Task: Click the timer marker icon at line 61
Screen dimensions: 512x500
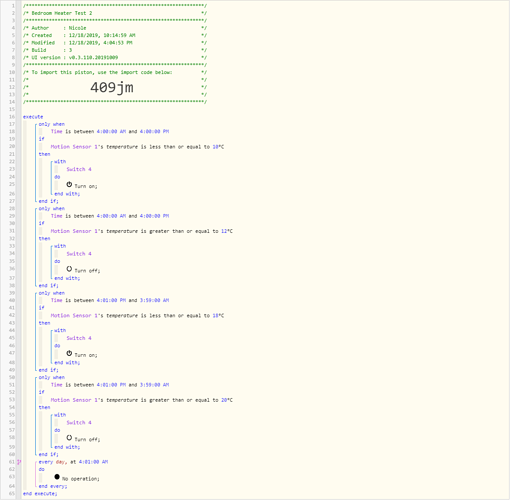Action: point(19,462)
